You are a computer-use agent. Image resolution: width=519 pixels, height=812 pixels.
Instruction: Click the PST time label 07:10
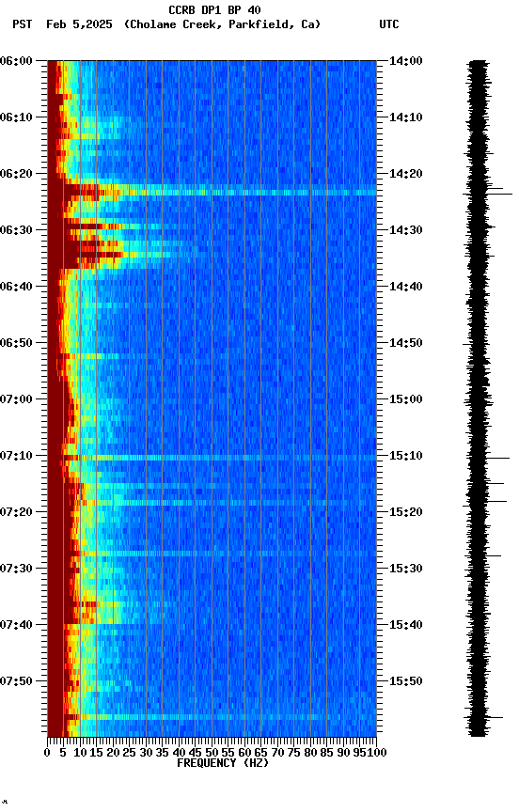tap(16, 456)
